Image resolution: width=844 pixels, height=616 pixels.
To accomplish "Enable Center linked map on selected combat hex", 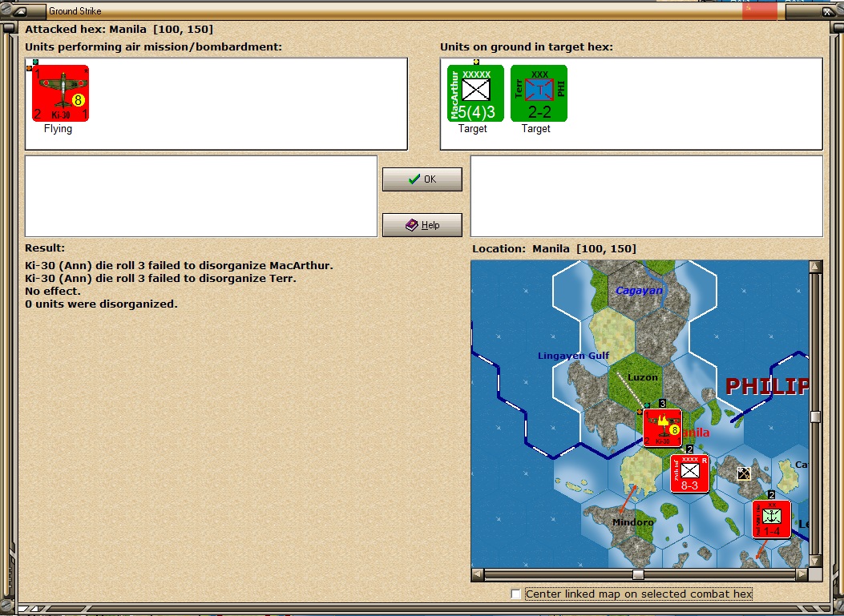I will (515, 594).
